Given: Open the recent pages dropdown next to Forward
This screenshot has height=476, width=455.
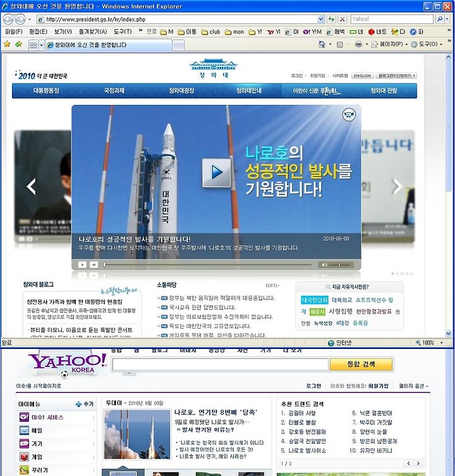Looking at the screenshot, I should point(30,20).
